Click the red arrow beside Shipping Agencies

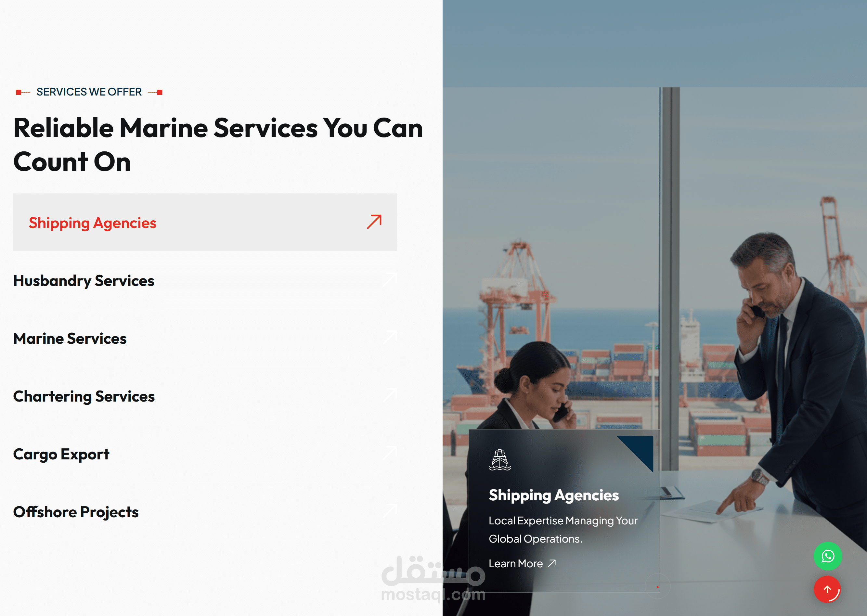(374, 222)
